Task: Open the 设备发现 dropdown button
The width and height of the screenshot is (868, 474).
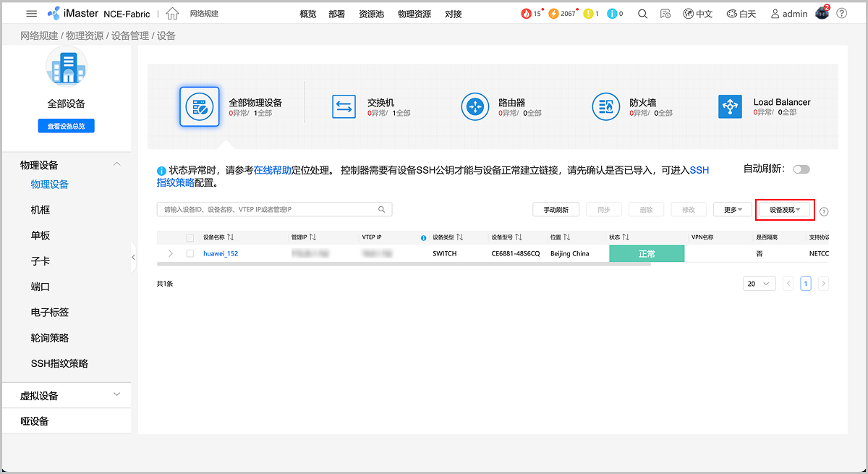Action: pyautogui.click(x=785, y=210)
